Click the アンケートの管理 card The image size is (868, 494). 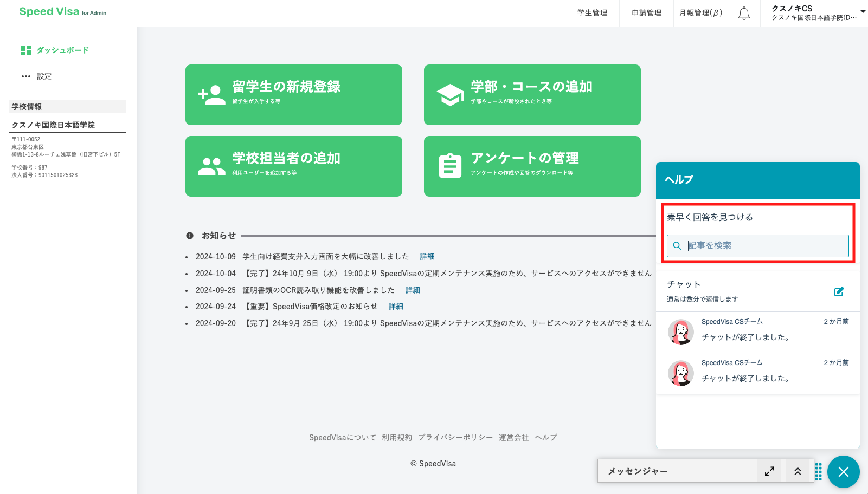pos(532,166)
